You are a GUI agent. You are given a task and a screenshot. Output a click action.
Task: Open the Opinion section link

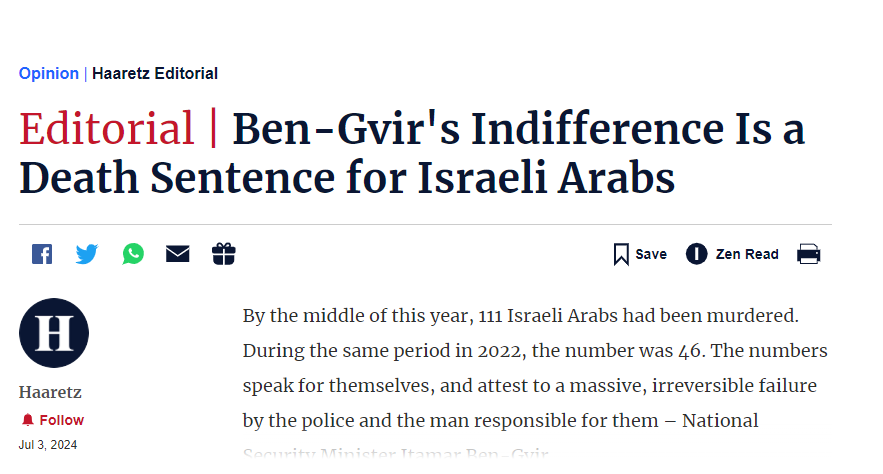click(x=48, y=73)
